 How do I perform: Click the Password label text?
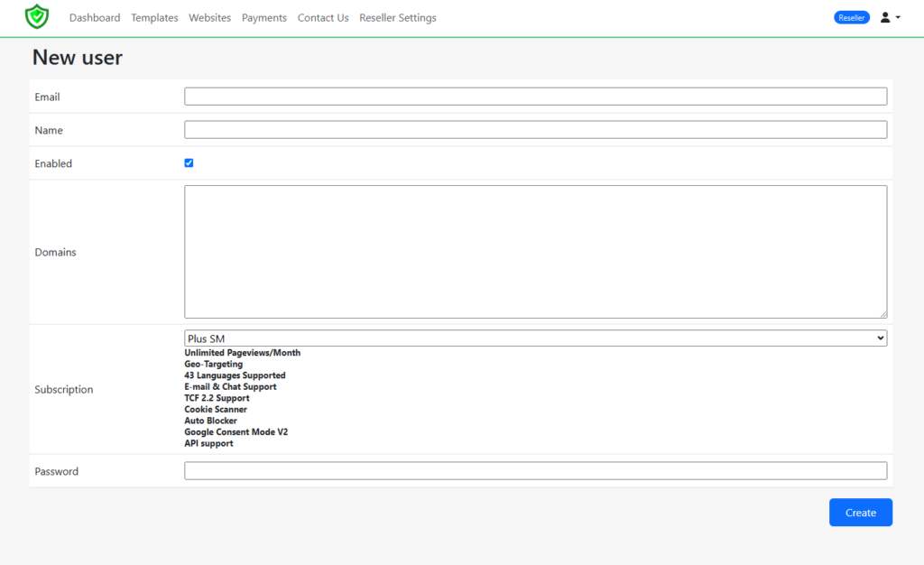(57, 471)
